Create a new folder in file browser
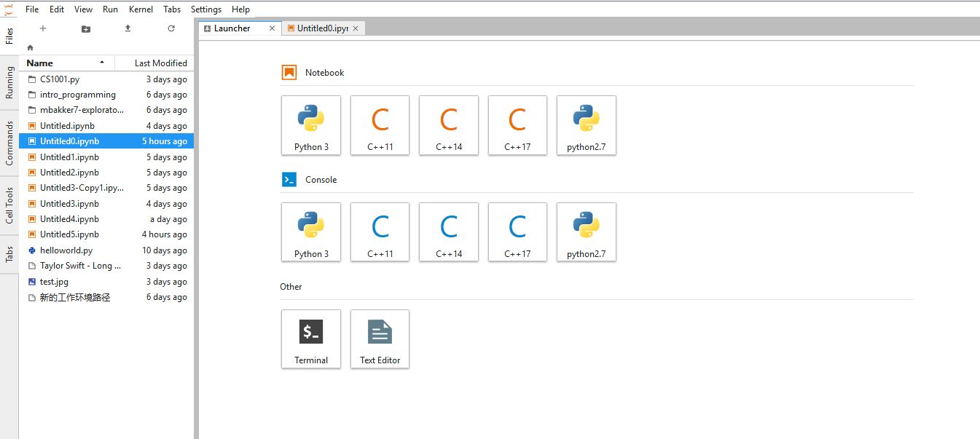Image resolution: width=980 pixels, height=439 pixels. (86, 28)
